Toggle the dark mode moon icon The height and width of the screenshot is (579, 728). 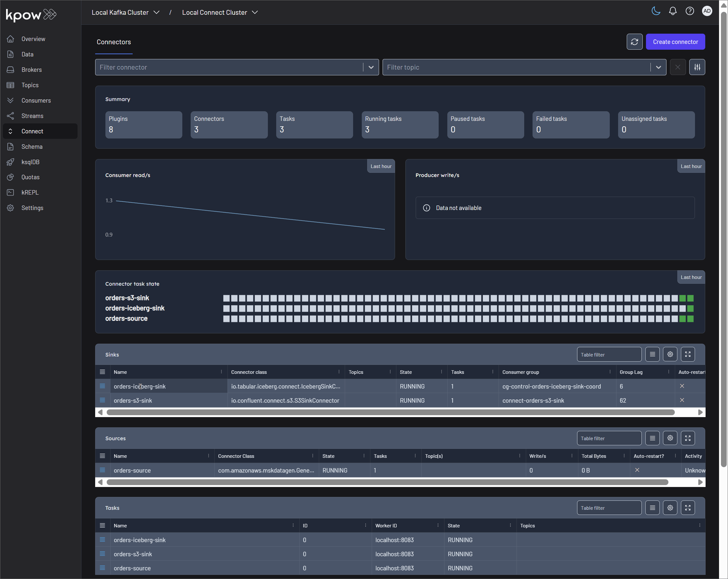pyautogui.click(x=655, y=11)
